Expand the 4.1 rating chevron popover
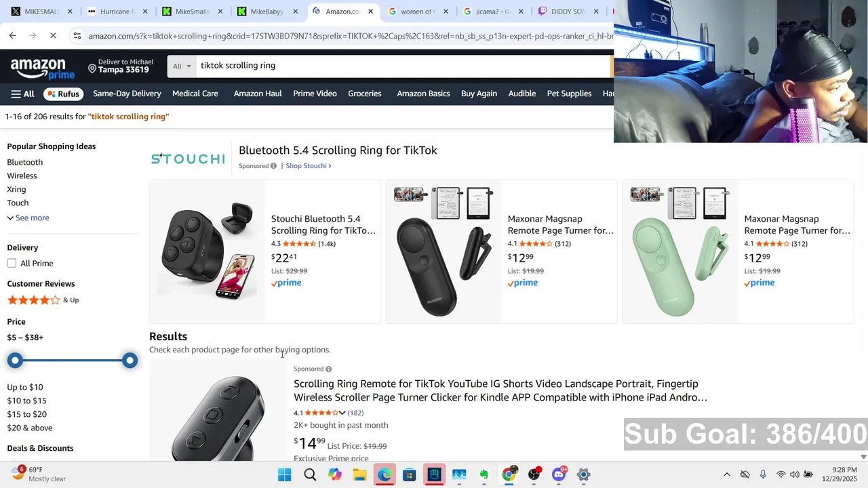 click(x=342, y=413)
